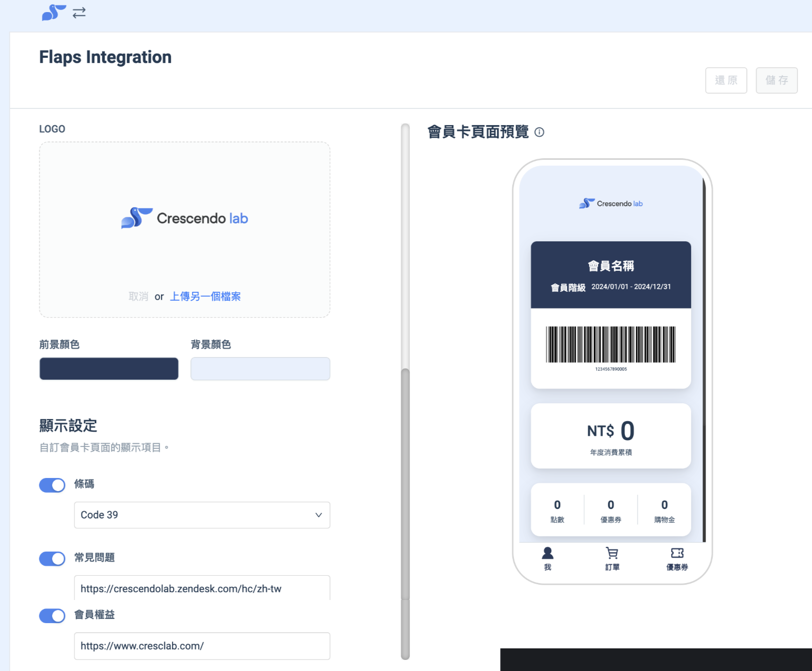
Task: Click the 儲存 save button
Action: 776,80
